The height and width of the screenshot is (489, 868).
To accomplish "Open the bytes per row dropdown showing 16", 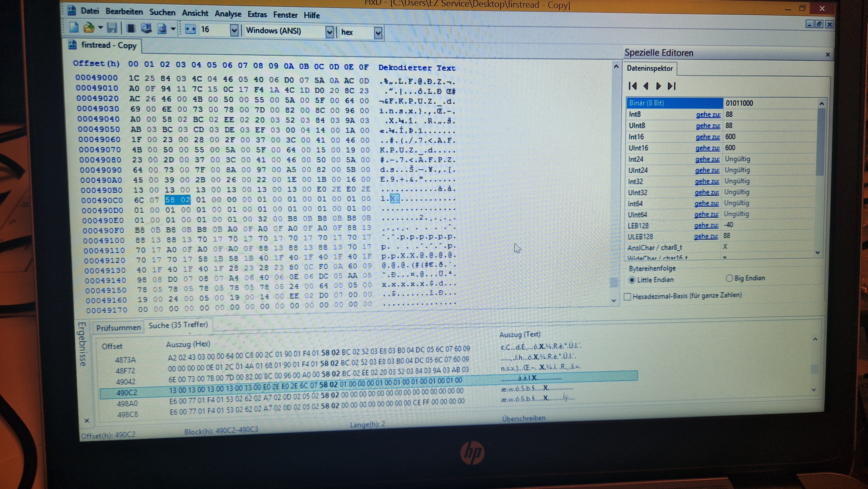I will (234, 31).
